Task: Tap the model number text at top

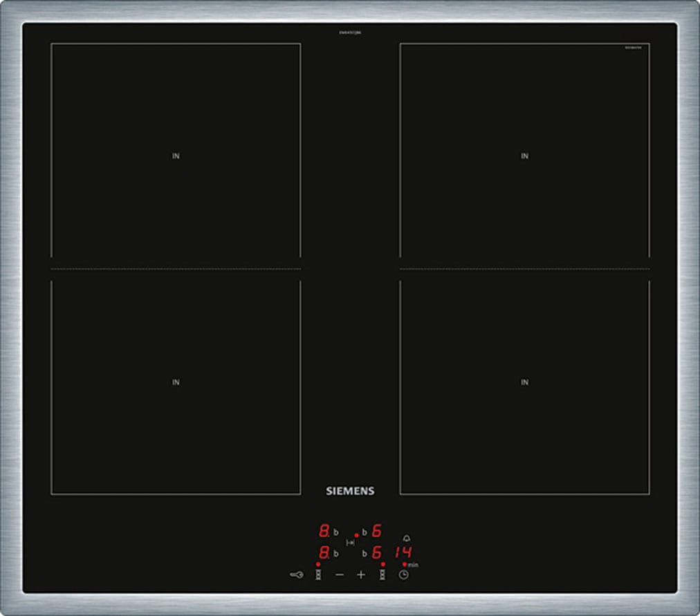Action: (x=350, y=32)
